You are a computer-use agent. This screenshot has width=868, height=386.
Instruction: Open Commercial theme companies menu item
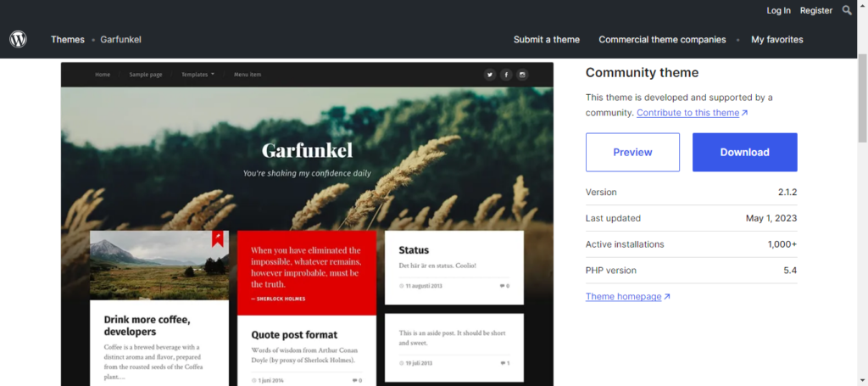click(662, 39)
